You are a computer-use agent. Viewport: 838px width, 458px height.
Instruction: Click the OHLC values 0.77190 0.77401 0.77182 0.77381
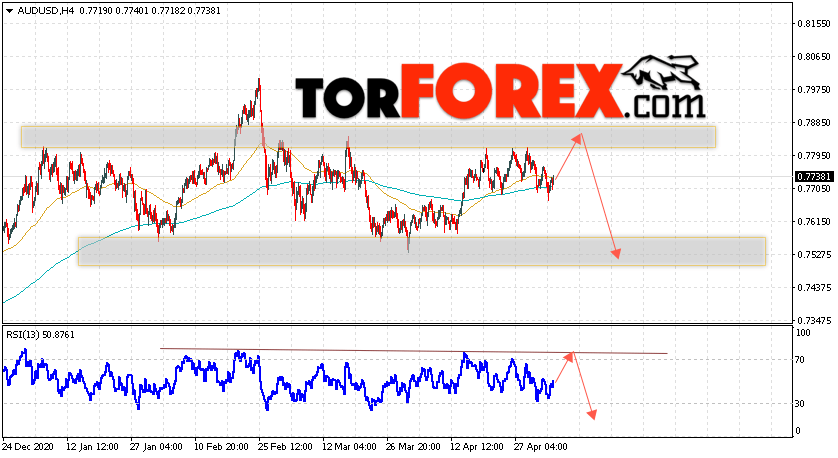(x=150, y=11)
